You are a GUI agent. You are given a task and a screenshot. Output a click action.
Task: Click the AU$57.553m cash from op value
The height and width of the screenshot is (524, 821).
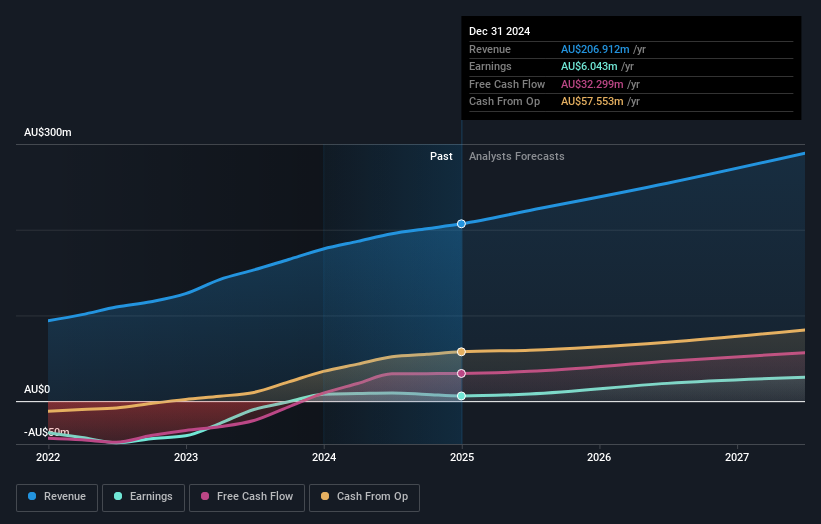[x=592, y=102]
